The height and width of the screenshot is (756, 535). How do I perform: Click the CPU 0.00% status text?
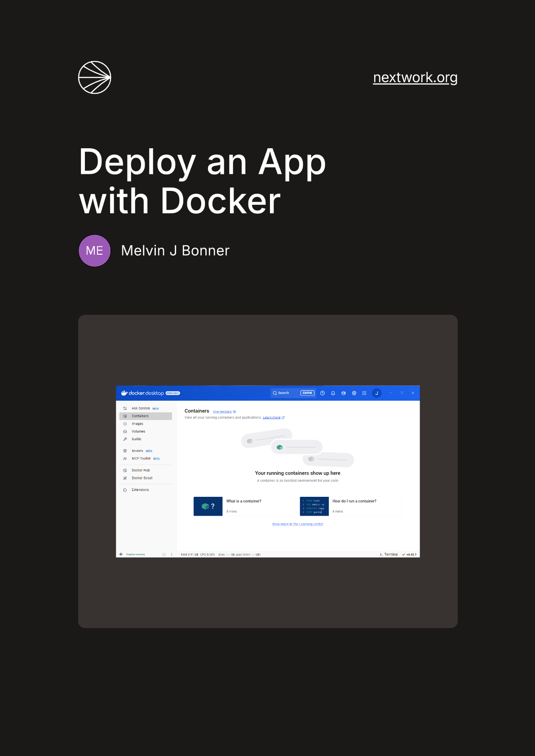(208, 555)
